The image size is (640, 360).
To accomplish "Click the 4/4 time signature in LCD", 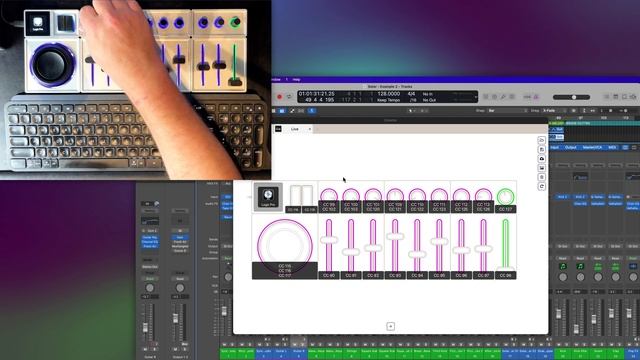I will [411, 94].
